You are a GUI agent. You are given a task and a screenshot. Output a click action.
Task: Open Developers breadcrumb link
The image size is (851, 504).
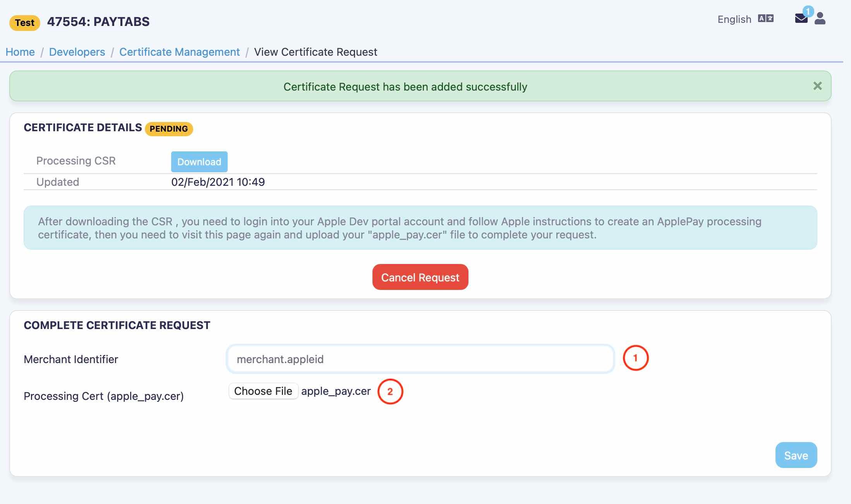77,52
